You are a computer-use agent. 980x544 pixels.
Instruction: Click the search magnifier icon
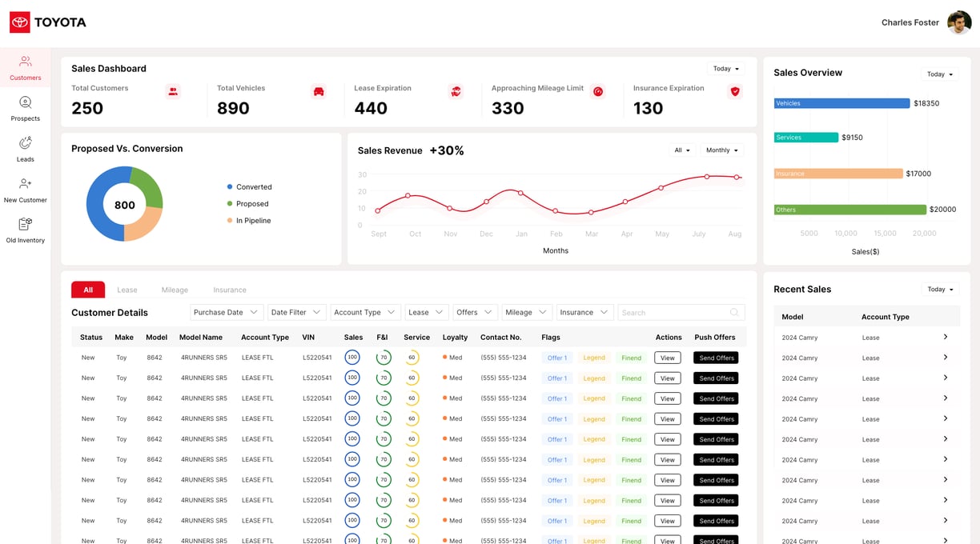point(734,313)
